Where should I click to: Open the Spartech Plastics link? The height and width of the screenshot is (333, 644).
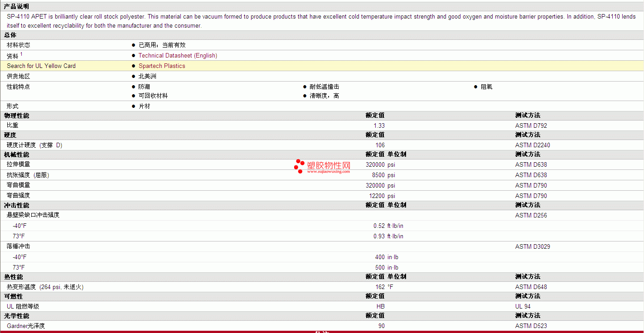[162, 66]
